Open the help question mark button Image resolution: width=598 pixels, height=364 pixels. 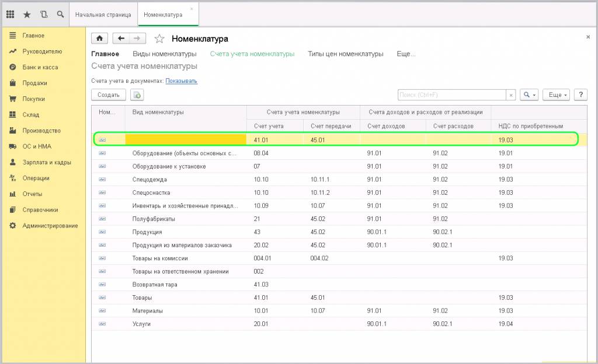pyautogui.click(x=581, y=95)
